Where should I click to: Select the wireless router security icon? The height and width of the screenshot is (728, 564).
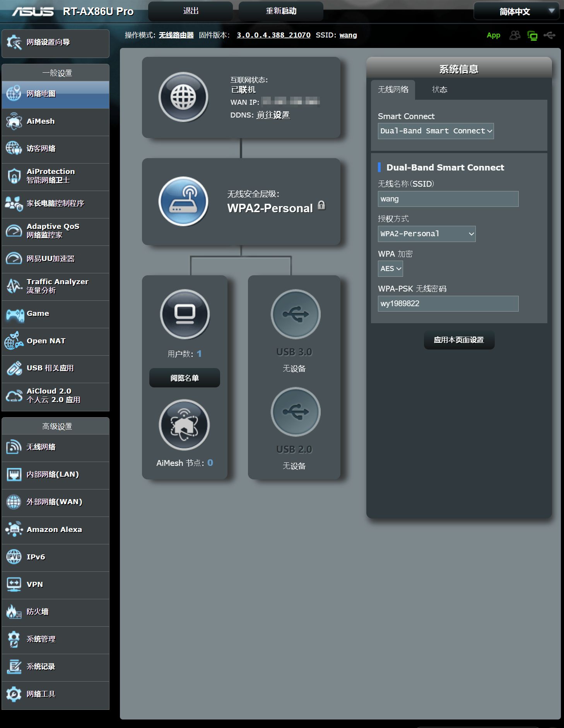pos(183,201)
